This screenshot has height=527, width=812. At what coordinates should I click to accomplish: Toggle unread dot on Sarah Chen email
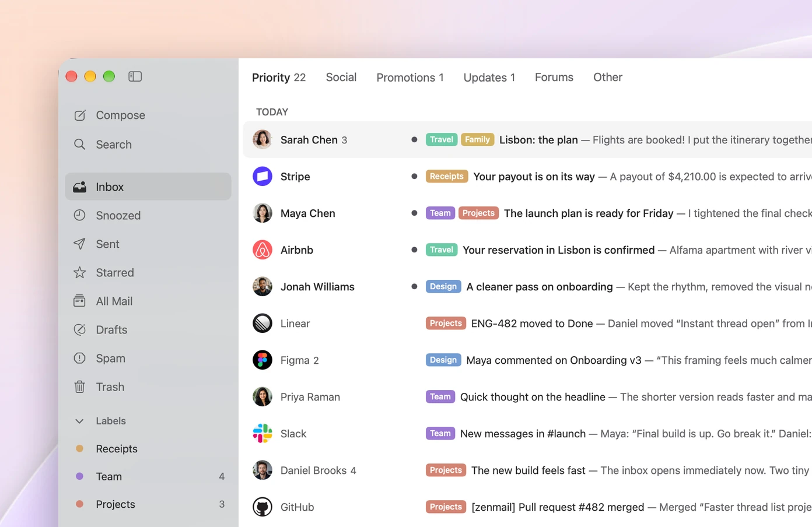coord(414,140)
